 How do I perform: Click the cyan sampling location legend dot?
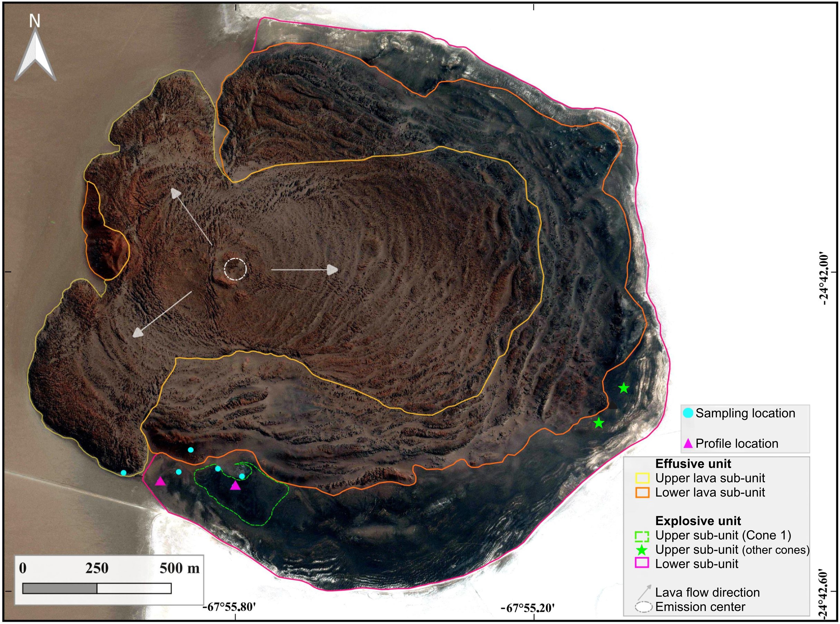tap(688, 413)
